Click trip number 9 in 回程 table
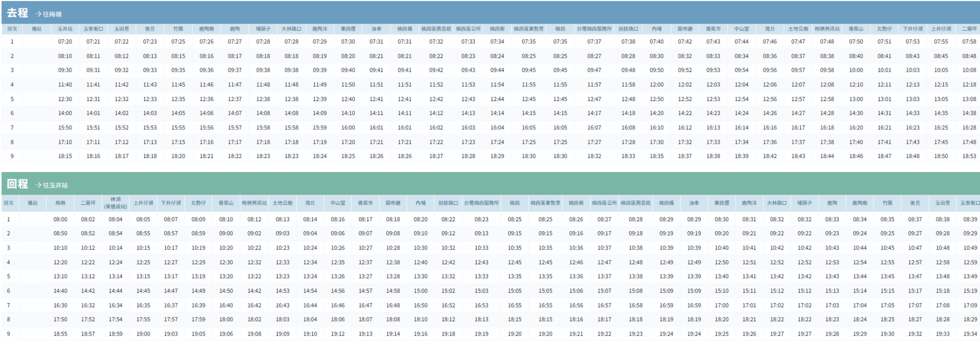This screenshot has height=341, width=980. (8, 334)
